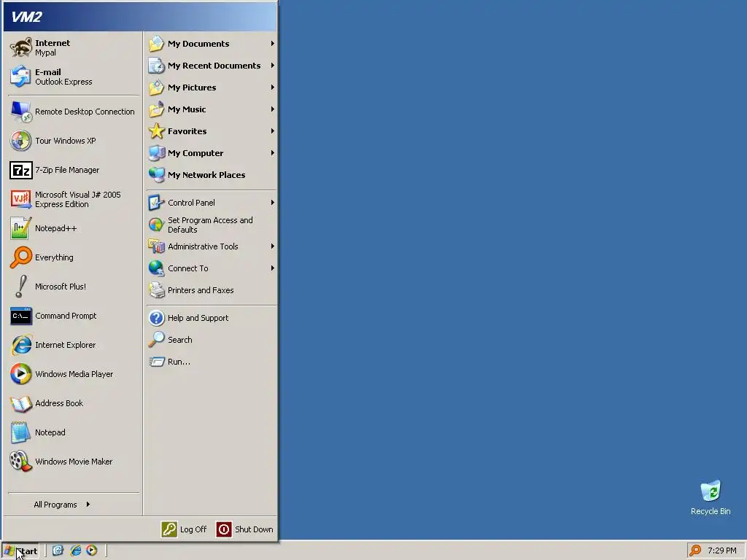Expand Administrative Tools submenu arrow

[273, 246]
